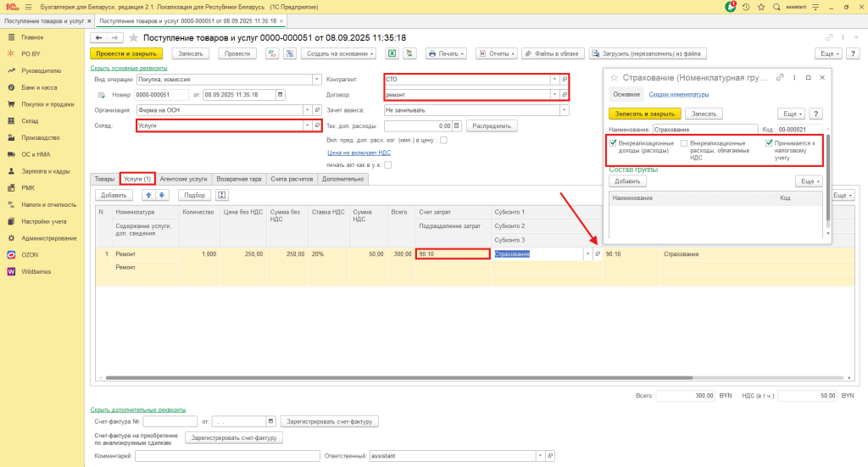The height and width of the screenshot is (467, 868).
Task: Uncheck 'Принимается к налоговому учету' checkbox
Action: click(x=769, y=142)
